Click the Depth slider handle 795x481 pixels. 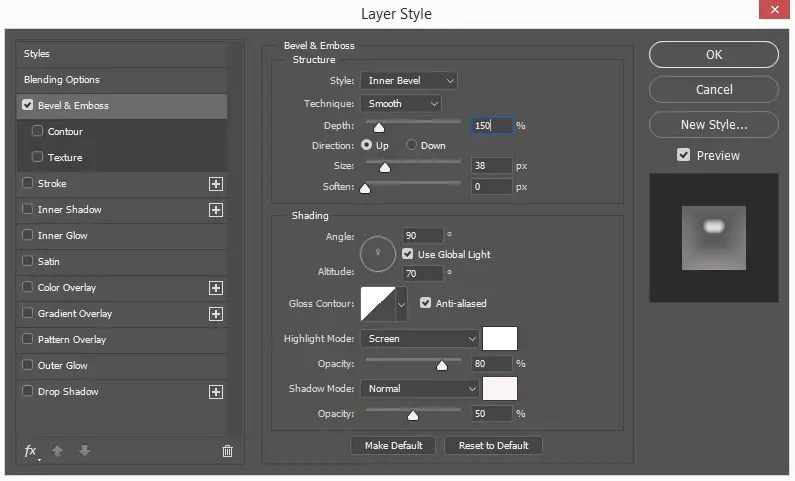(379, 127)
